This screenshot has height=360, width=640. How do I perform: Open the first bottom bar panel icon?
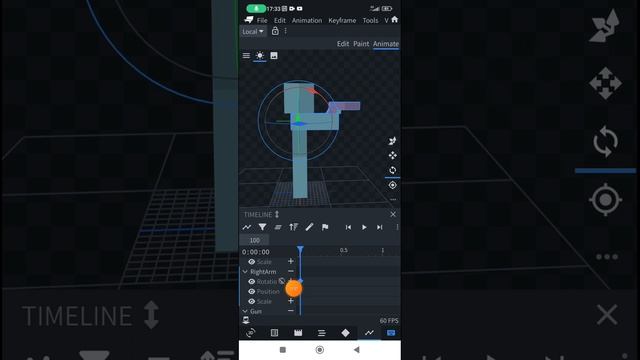tap(251, 333)
